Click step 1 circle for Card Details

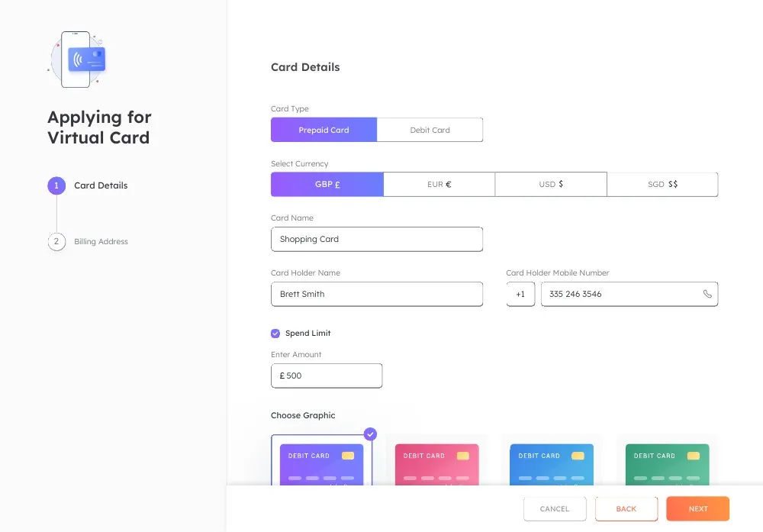point(56,185)
